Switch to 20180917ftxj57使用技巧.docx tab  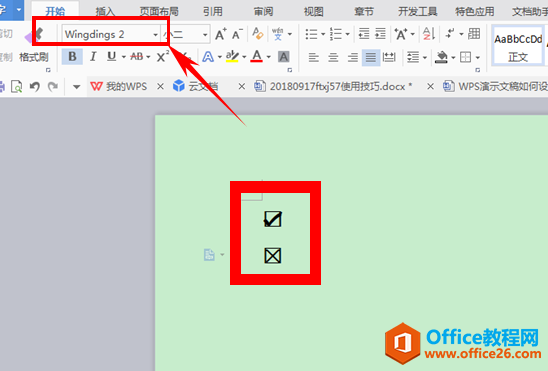tap(333, 86)
